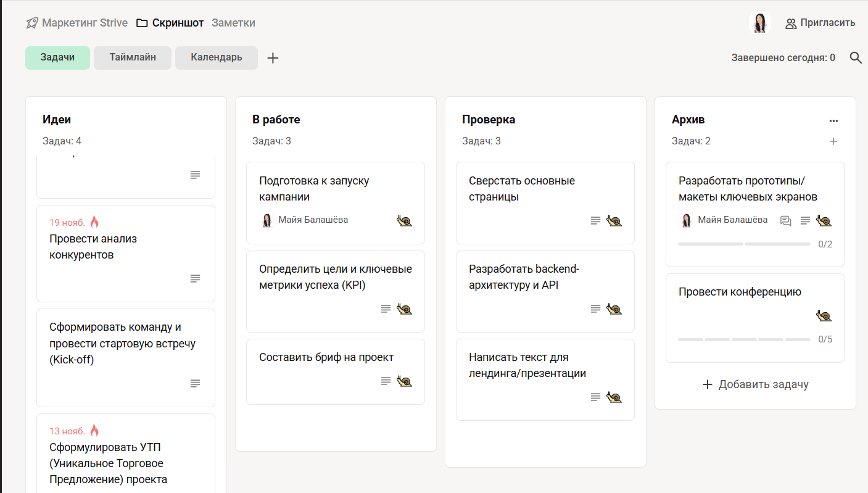Image resolution: width=868 pixels, height=493 pixels.
Task: Click flame icon next to 19 нояб.
Action: (x=94, y=222)
